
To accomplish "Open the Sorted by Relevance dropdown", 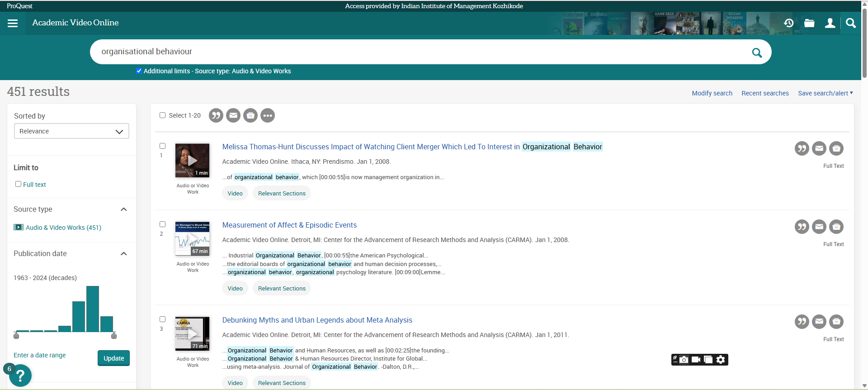I will coord(71,131).
